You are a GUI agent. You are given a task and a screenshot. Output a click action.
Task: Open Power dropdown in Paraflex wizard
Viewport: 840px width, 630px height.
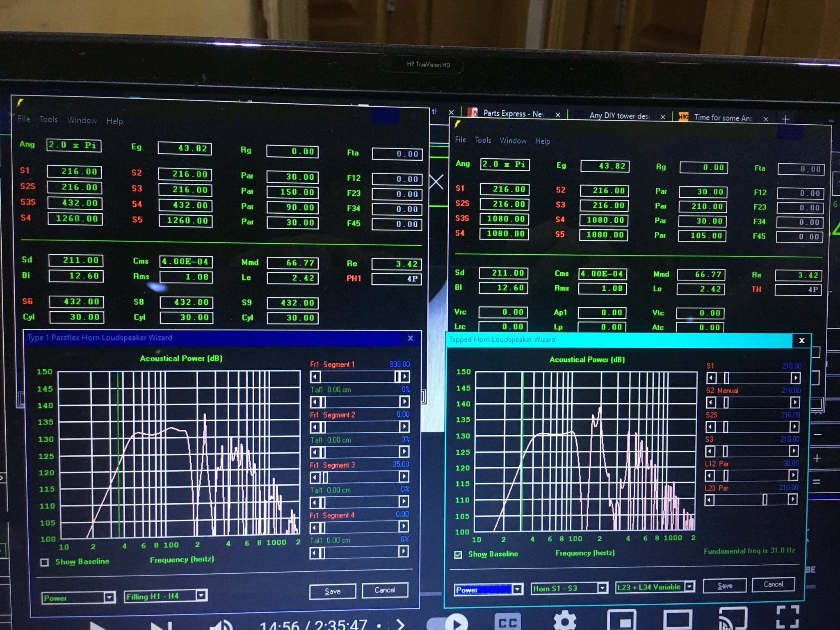[x=78, y=598]
